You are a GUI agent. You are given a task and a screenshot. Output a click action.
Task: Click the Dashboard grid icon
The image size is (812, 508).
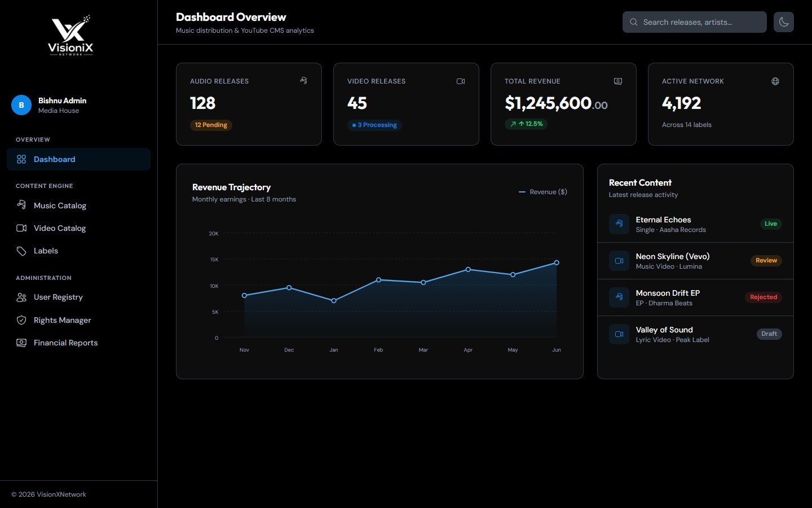coord(21,159)
